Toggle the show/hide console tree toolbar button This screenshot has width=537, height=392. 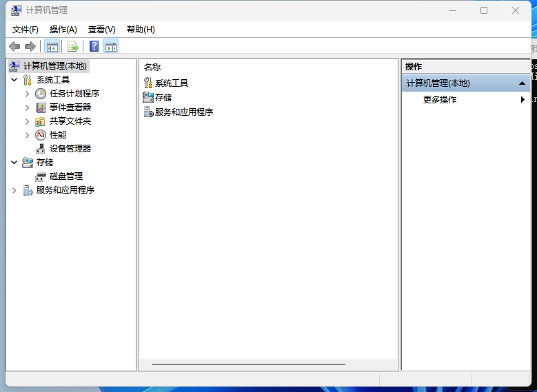coord(52,46)
